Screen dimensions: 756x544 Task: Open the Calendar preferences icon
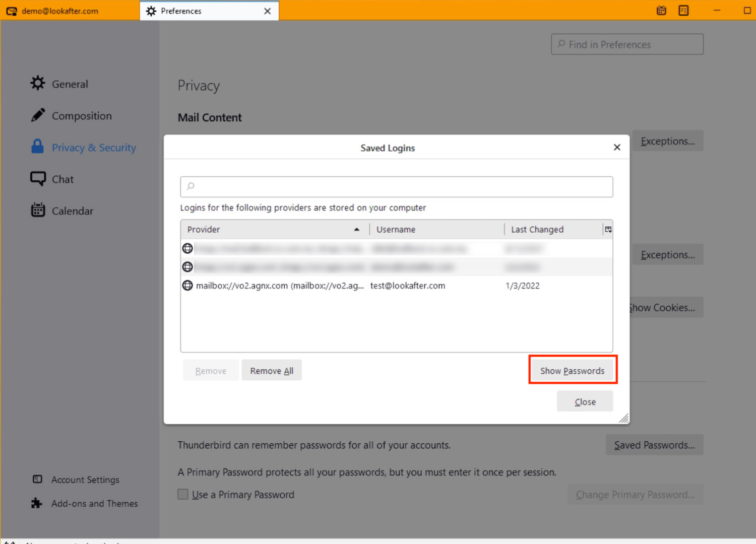coord(38,210)
